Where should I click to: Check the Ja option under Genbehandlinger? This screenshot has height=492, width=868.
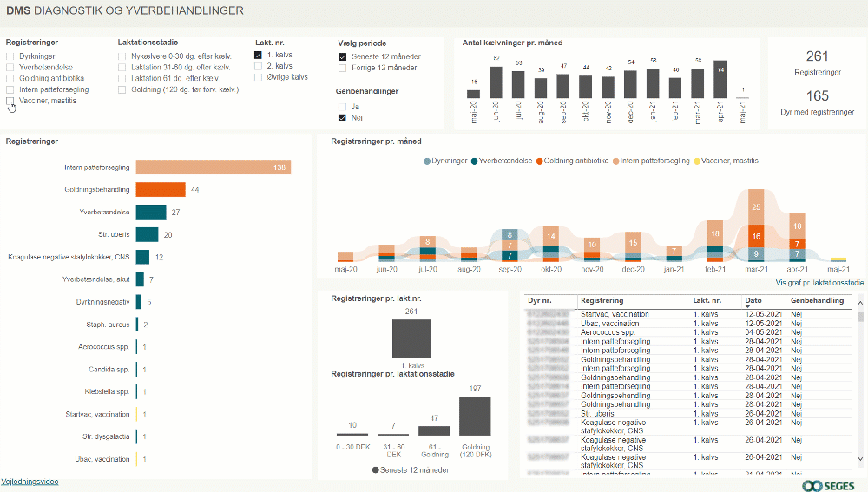click(x=343, y=106)
